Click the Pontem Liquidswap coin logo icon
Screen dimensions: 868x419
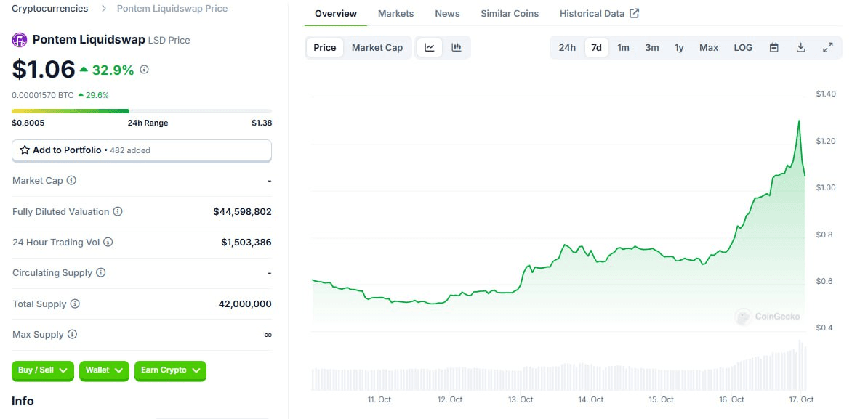point(20,40)
